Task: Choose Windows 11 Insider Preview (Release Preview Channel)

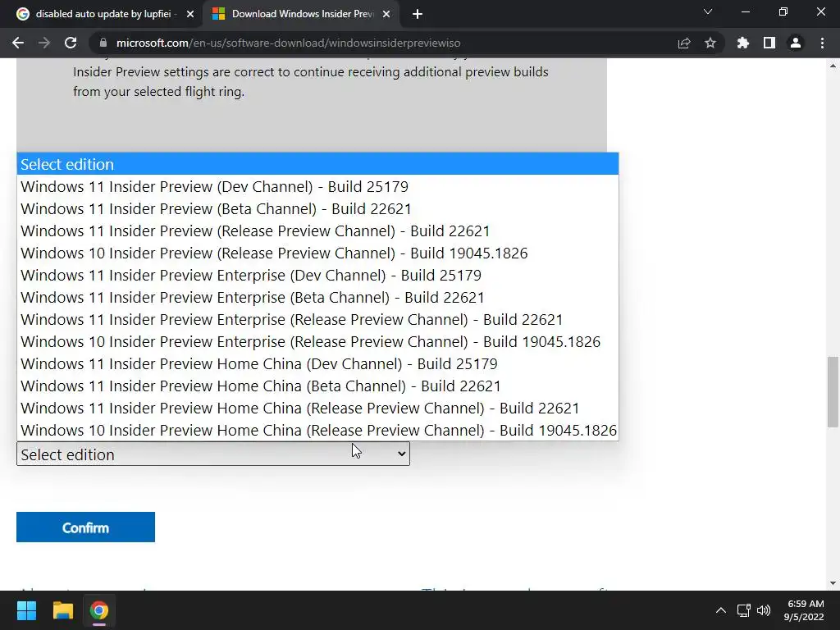Action: point(317,231)
